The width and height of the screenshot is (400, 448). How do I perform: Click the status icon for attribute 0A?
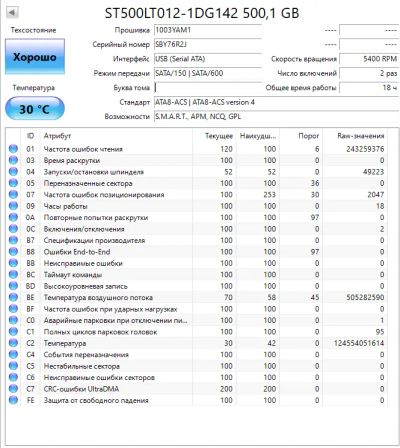pos(13,217)
